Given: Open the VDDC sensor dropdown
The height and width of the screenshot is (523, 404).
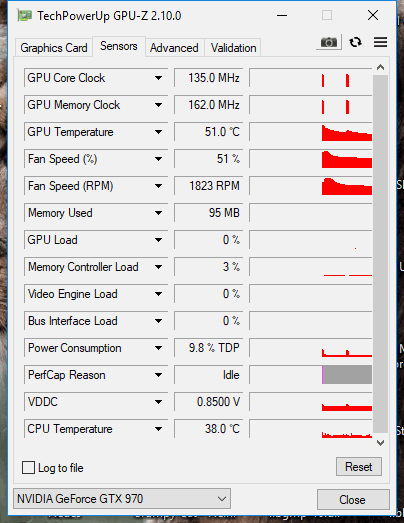Looking at the screenshot, I should (158, 402).
